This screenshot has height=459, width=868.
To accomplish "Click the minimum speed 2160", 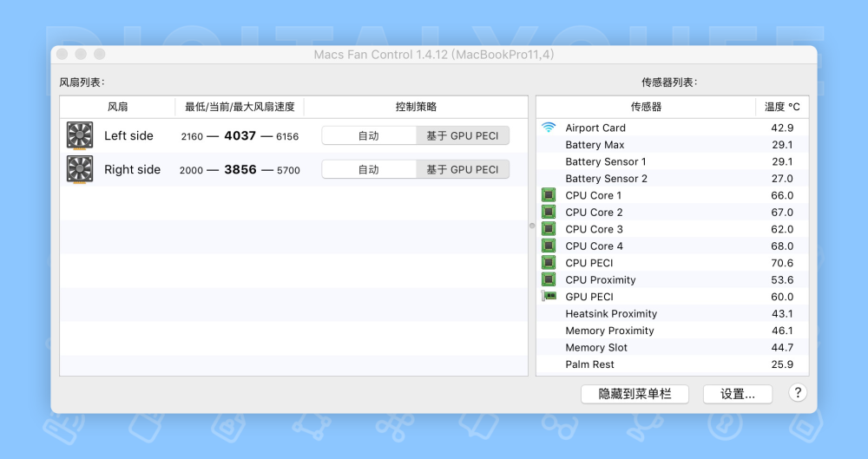I will pos(192,136).
